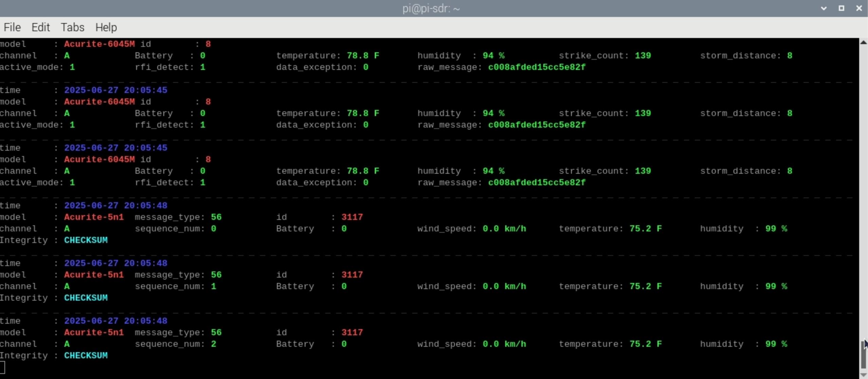Open the Help menu
The width and height of the screenshot is (868, 379).
pyautogui.click(x=106, y=27)
